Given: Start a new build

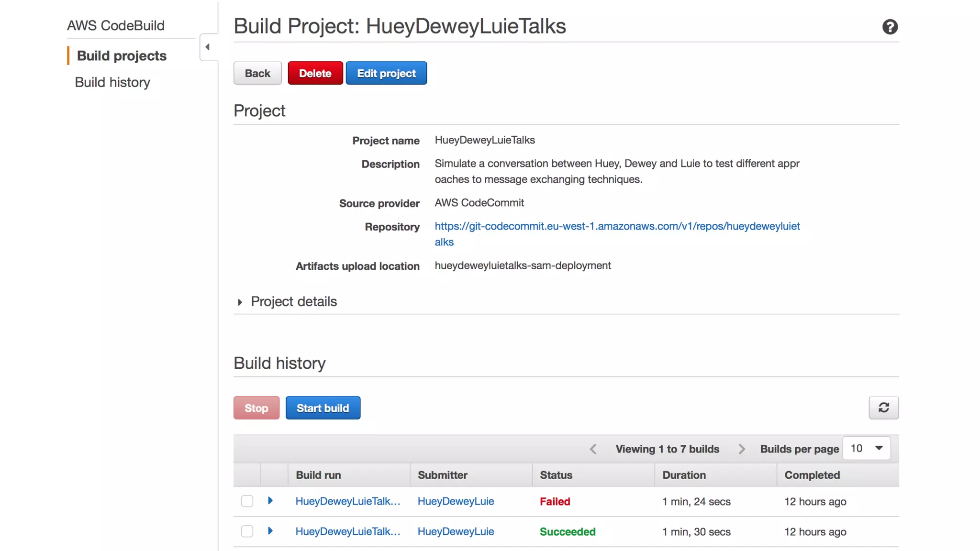Looking at the screenshot, I should [x=323, y=408].
